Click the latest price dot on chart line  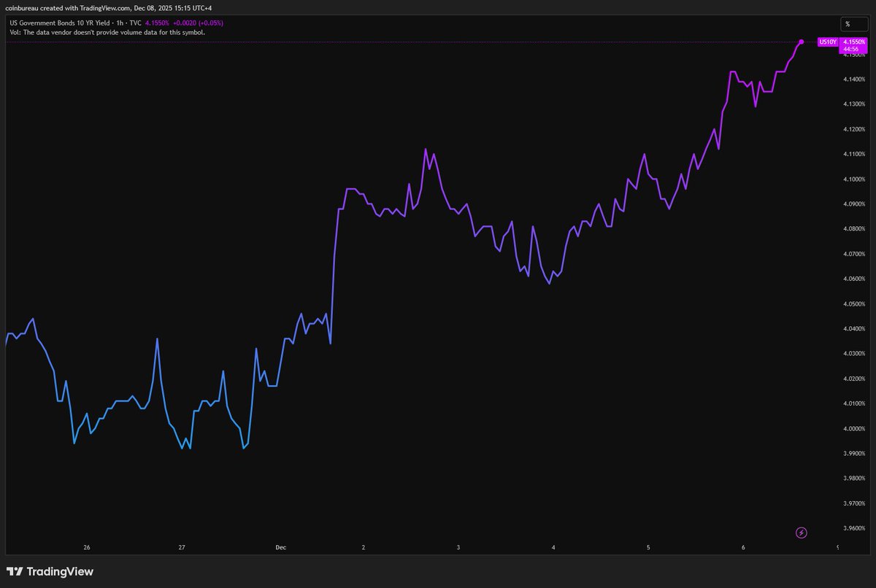(x=801, y=42)
